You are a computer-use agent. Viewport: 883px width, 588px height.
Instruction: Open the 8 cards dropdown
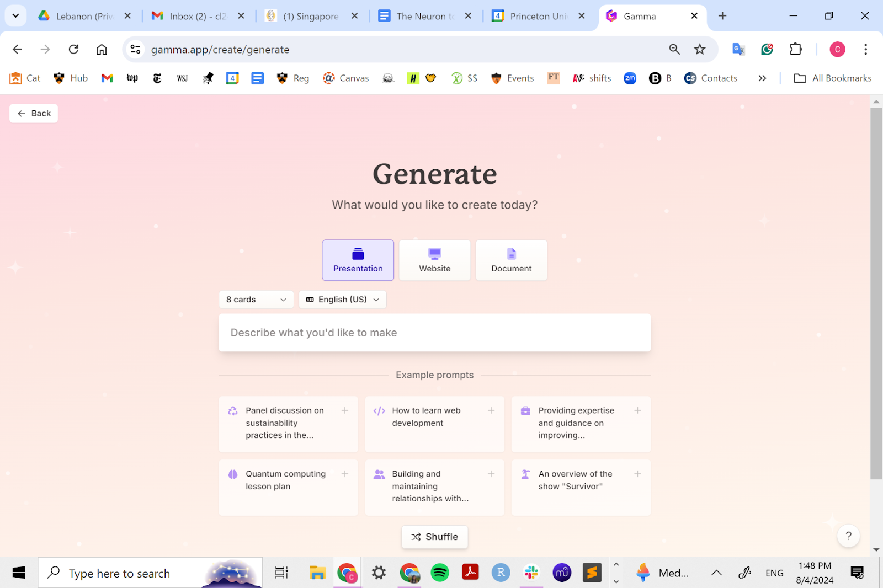pyautogui.click(x=256, y=300)
